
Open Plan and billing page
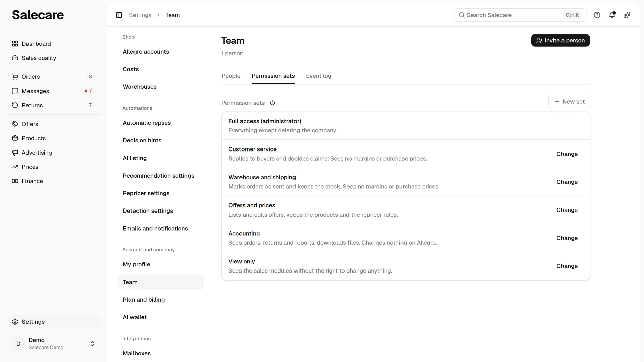[161, 300]
